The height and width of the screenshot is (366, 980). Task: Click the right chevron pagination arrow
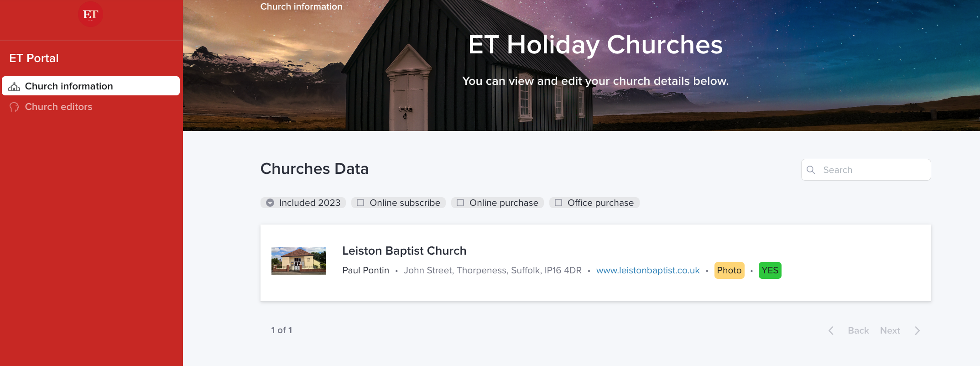tap(917, 331)
